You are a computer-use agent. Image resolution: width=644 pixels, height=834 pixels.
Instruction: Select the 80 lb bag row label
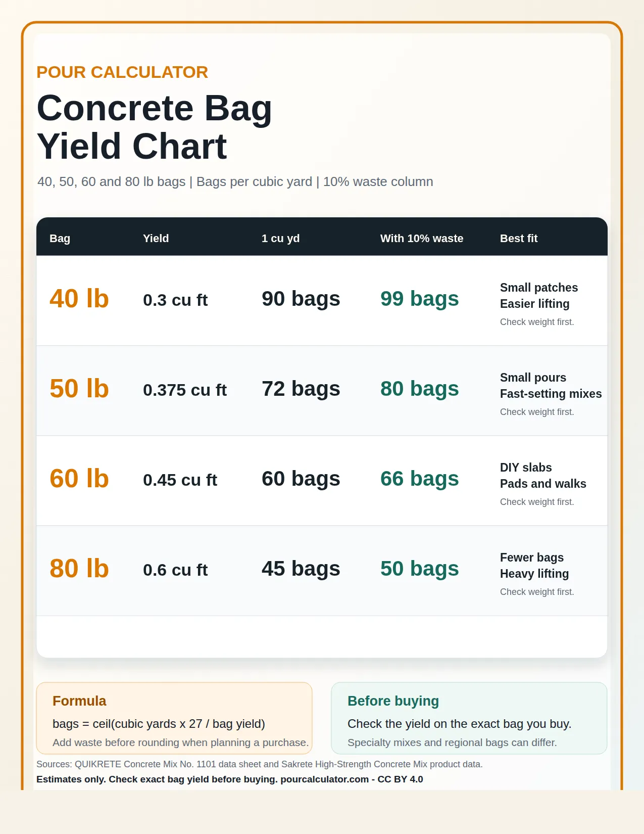pos(79,568)
